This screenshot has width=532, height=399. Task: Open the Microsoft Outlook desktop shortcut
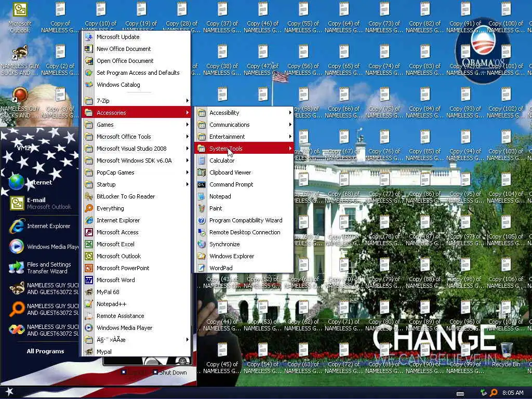coord(20,18)
